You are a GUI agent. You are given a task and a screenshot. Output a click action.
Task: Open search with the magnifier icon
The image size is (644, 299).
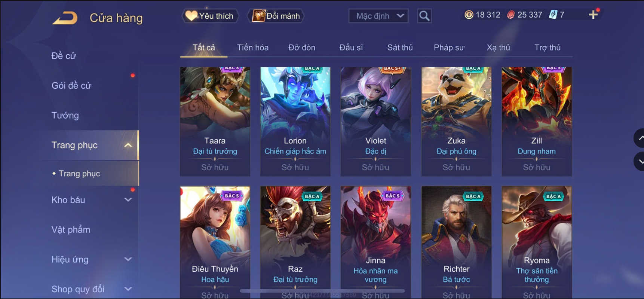coord(424,16)
